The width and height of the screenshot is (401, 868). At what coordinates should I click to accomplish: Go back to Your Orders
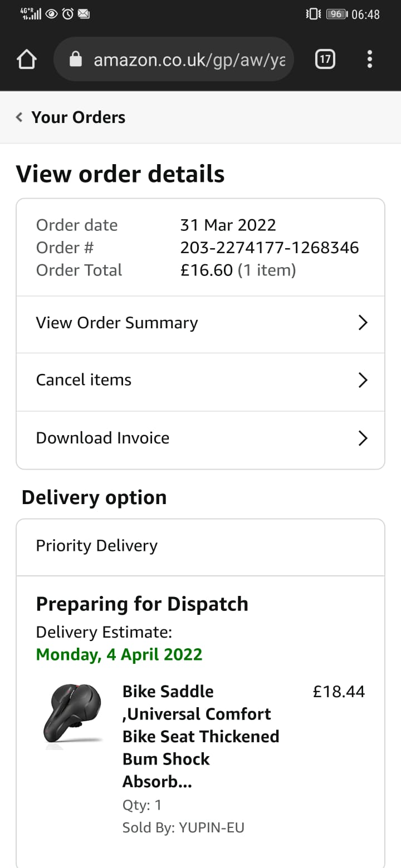79,117
